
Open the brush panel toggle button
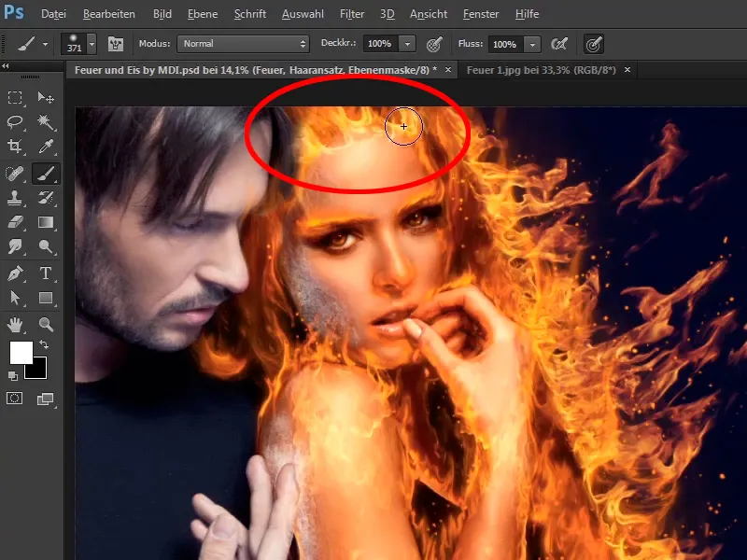[115, 44]
